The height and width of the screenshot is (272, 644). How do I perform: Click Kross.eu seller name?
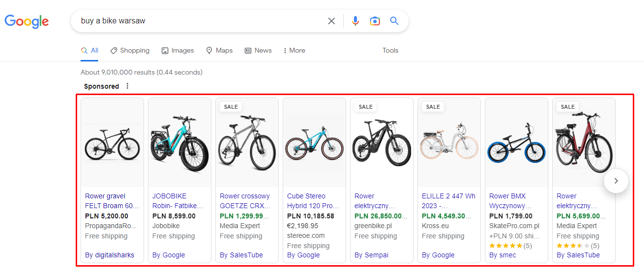pyautogui.click(x=436, y=226)
